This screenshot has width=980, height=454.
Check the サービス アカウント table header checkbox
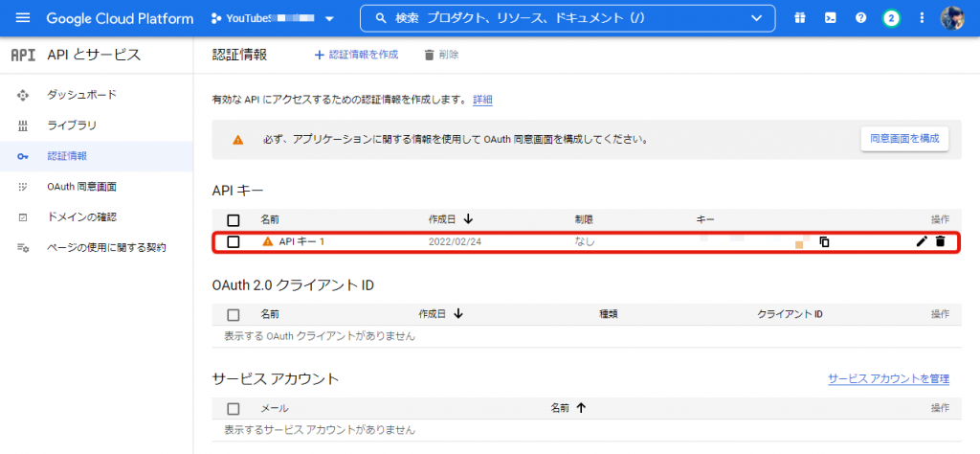coord(234,408)
